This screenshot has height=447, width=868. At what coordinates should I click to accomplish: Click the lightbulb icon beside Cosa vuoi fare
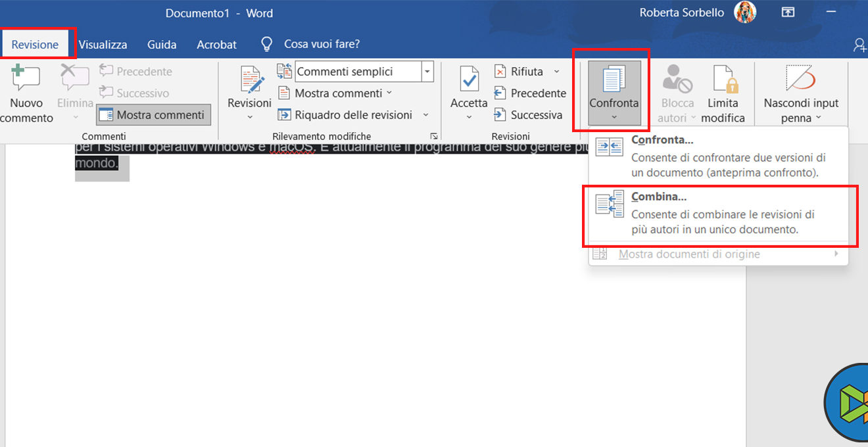point(266,44)
